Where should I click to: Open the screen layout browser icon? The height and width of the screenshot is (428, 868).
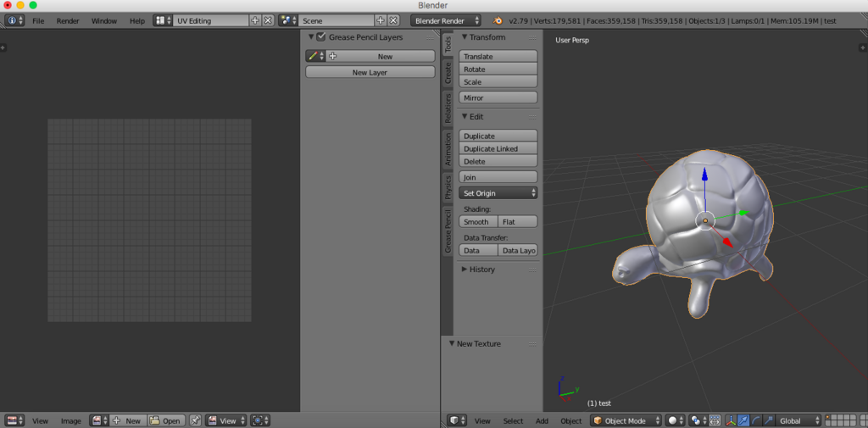point(163,20)
